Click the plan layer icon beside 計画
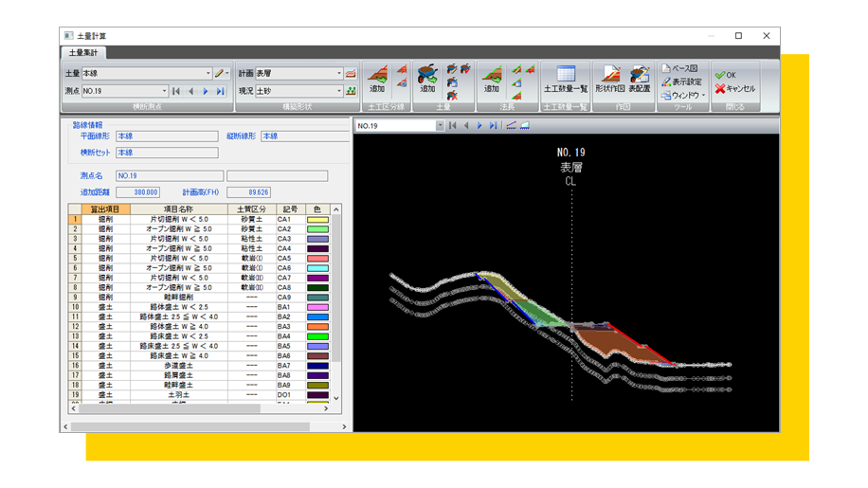Screen dimensions: 868x488 (x=351, y=73)
